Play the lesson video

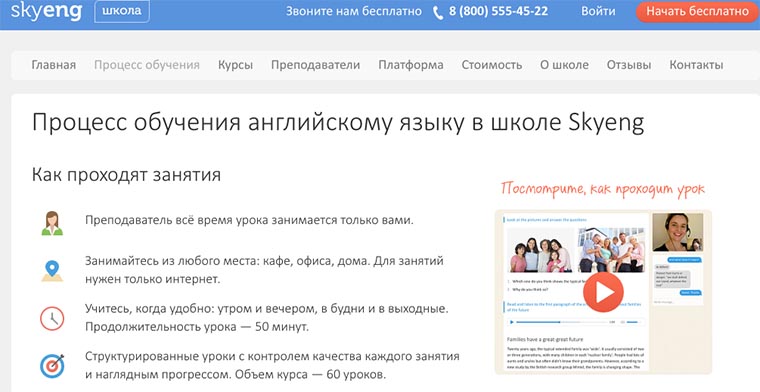603,292
